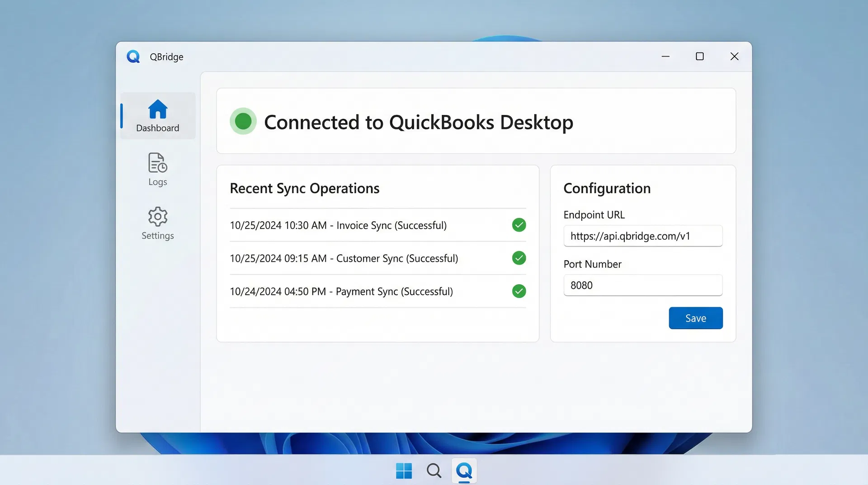Select the Dashboard home icon in sidebar
This screenshot has width=868, height=485.
(157, 109)
